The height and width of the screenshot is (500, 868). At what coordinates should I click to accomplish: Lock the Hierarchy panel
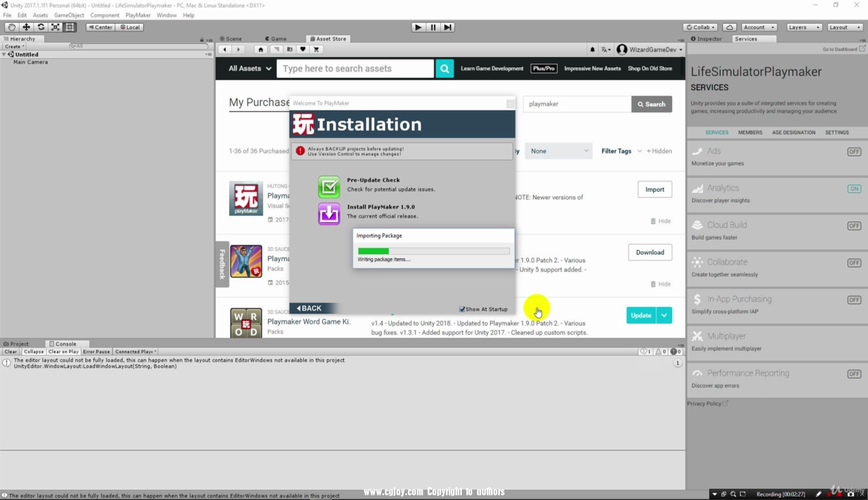click(x=202, y=39)
